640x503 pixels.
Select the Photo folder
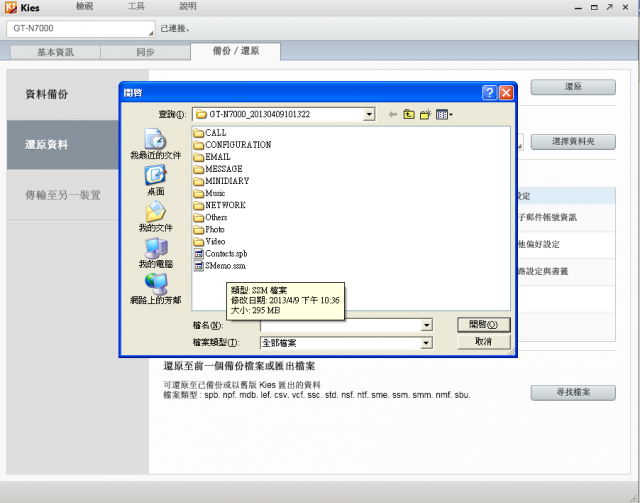pos(209,229)
